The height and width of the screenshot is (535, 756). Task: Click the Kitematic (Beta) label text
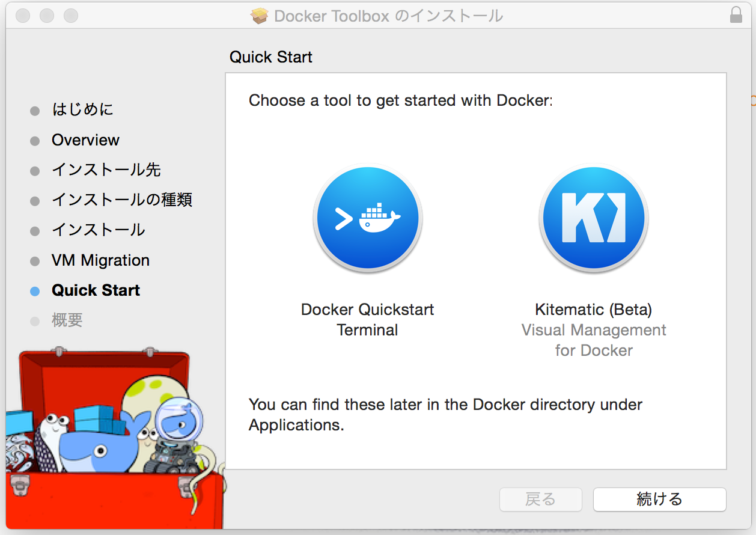click(x=593, y=310)
